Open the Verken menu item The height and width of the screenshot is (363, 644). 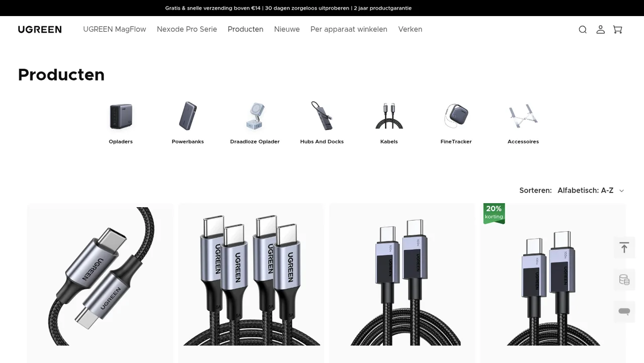410,29
